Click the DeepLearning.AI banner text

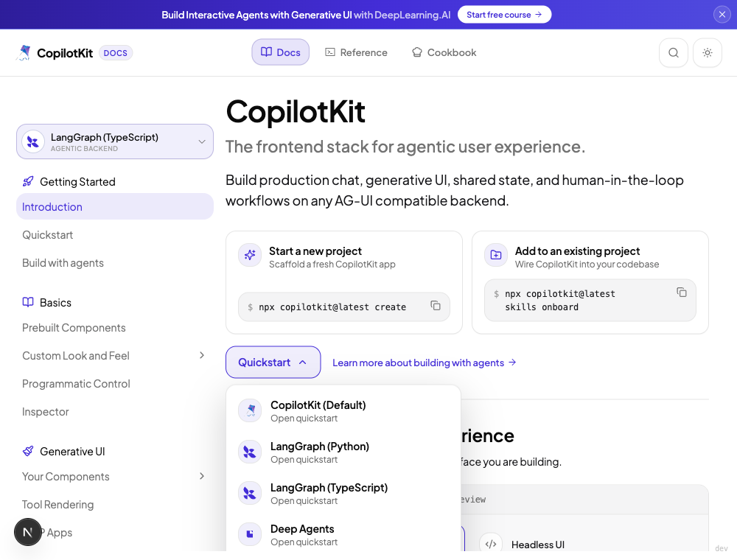tap(402, 15)
